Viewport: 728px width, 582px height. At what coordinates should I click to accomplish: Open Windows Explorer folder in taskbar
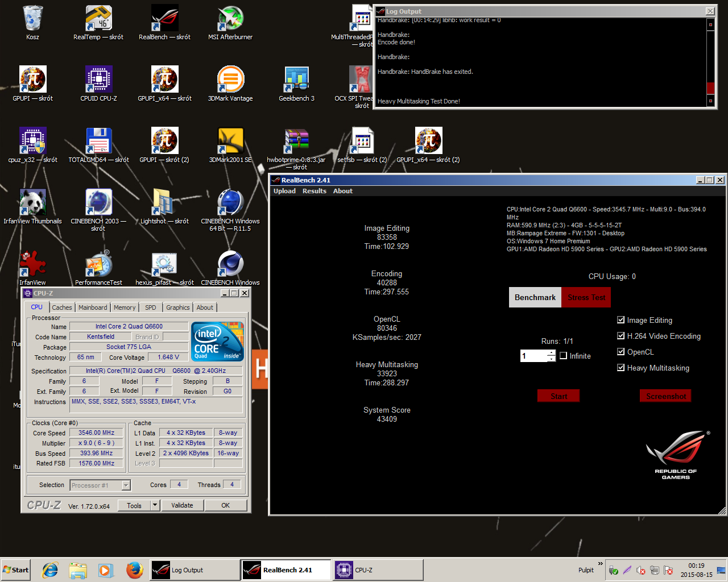pyautogui.click(x=78, y=570)
